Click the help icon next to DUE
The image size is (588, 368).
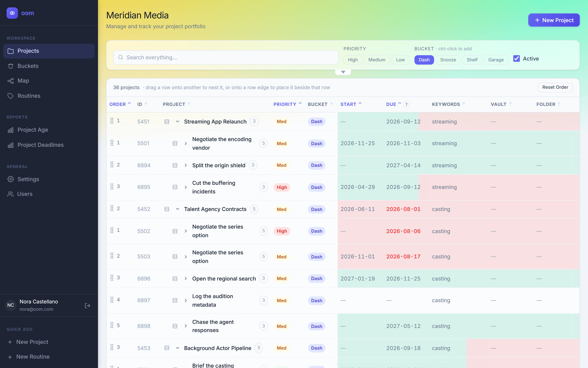click(406, 104)
